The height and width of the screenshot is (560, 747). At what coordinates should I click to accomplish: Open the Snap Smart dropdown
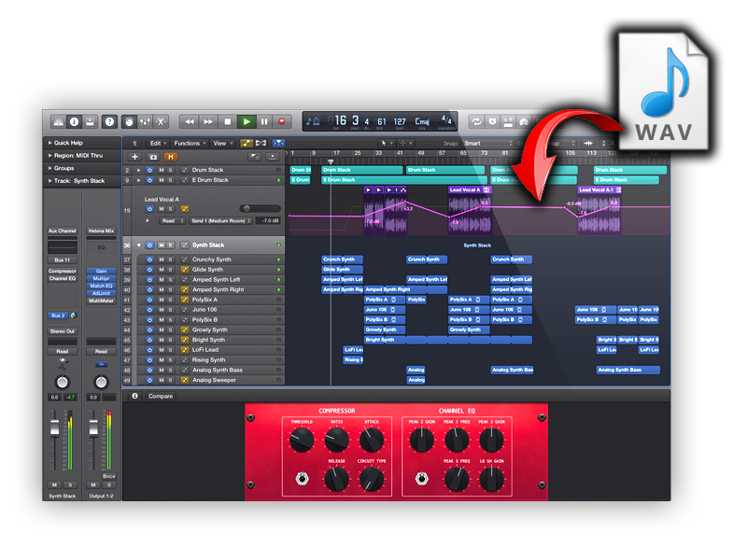(487, 143)
